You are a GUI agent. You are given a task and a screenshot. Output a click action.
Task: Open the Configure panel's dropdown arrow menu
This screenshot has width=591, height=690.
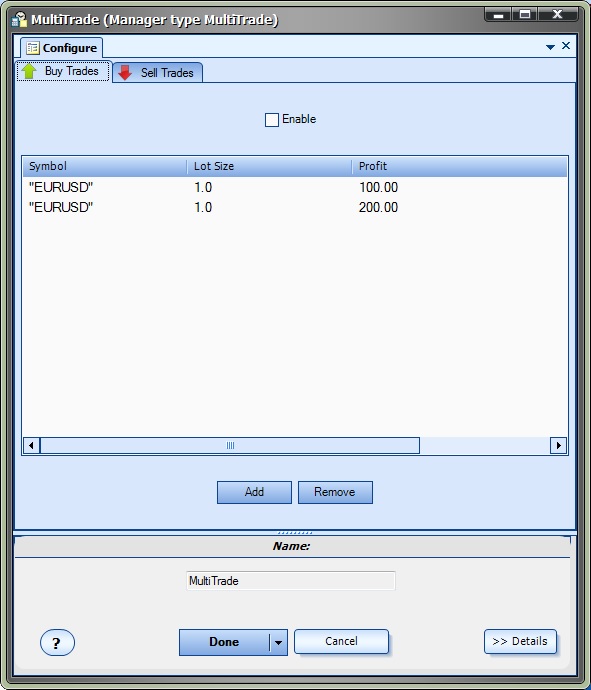coord(550,47)
